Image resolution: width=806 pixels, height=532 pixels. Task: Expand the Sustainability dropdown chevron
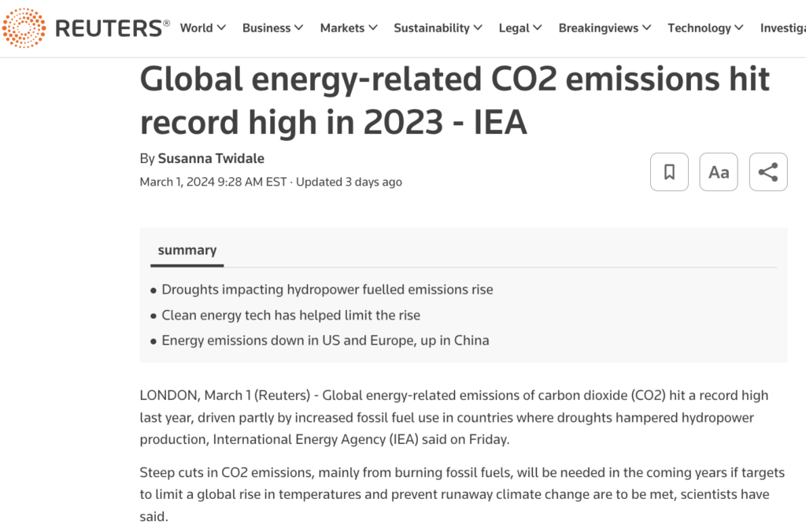tap(478, 28)
